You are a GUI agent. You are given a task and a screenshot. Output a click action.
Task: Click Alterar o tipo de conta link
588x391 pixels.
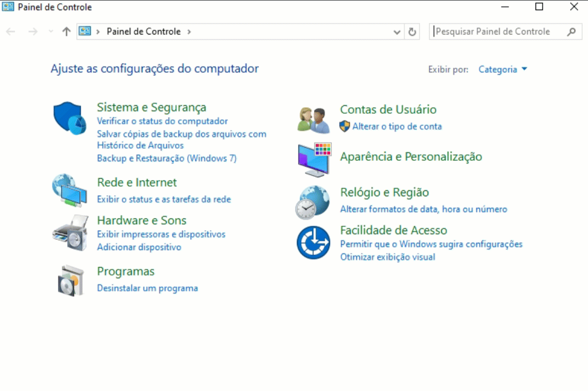point(397,126)
